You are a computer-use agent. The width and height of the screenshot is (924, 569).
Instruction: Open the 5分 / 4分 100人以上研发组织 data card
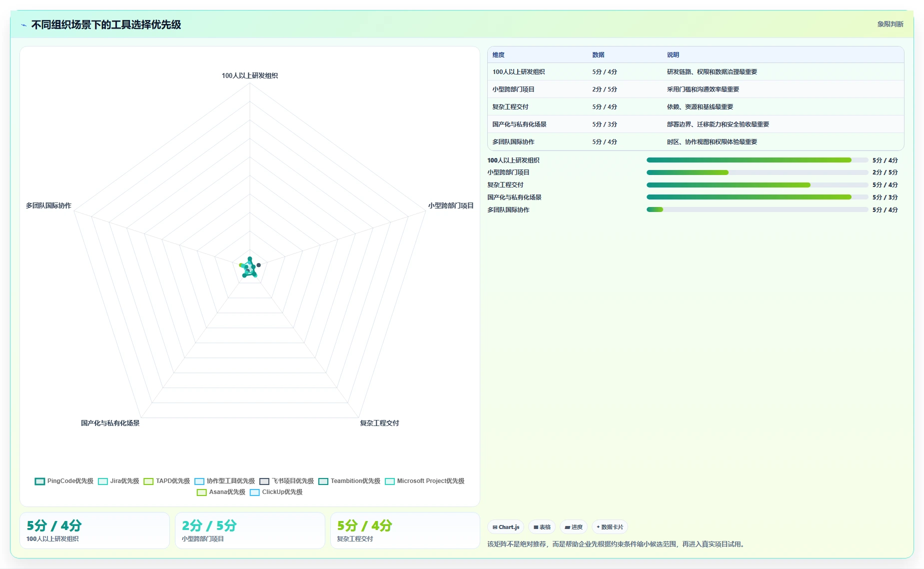pos(94,530)
